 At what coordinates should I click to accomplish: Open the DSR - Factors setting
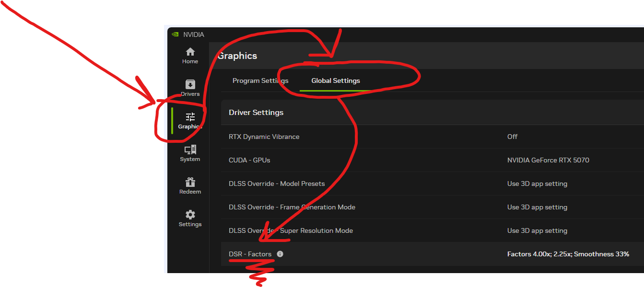(x=433, y=254)
